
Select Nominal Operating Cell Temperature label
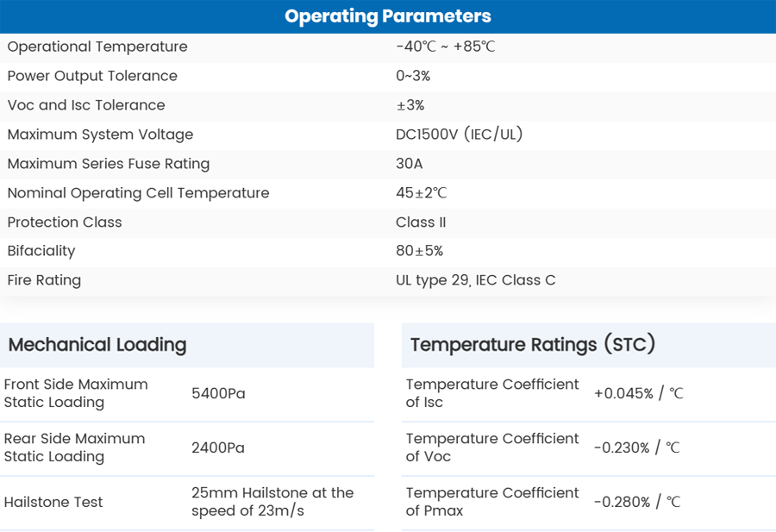[138, 193]
